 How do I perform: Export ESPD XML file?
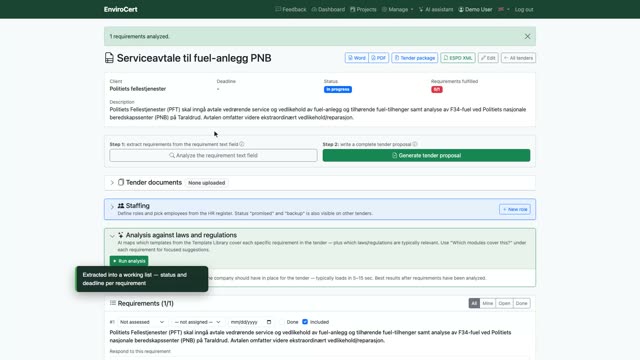click(458, 58)
